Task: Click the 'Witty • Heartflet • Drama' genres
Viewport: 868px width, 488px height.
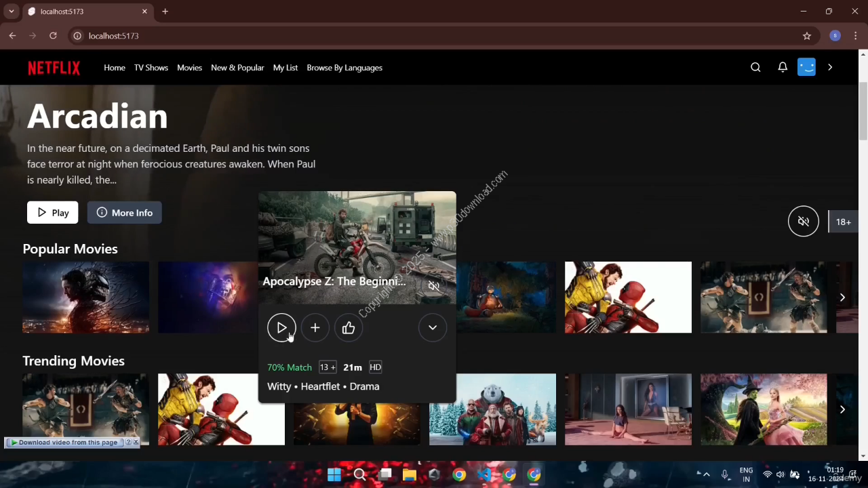Action: (x=323, y=386)
